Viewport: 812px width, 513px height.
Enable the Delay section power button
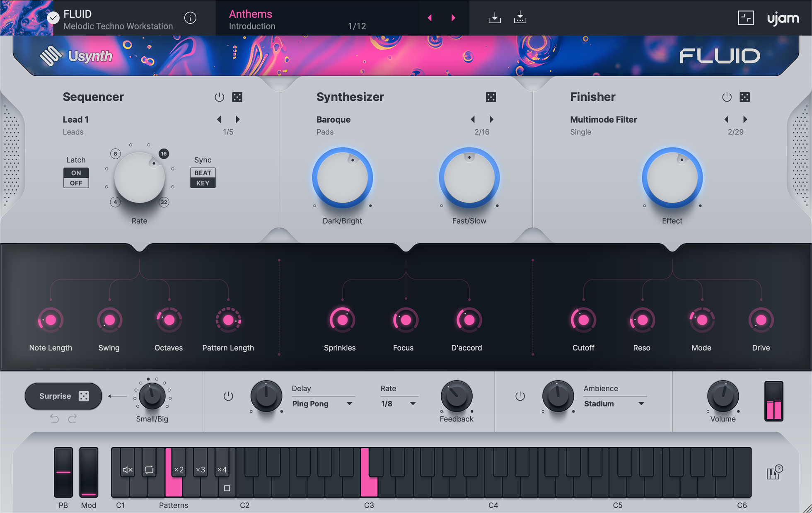click(228, 396)
